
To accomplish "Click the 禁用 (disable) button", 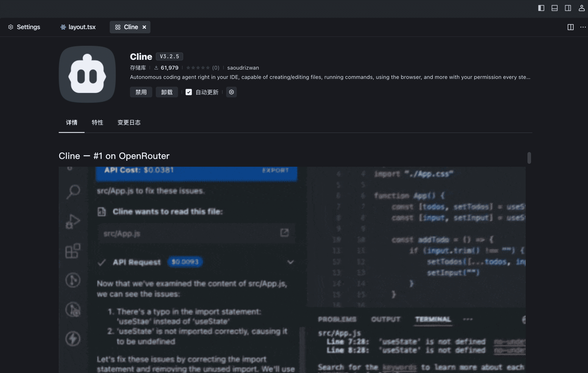I will pyautogui.click(x=141, y=92).
